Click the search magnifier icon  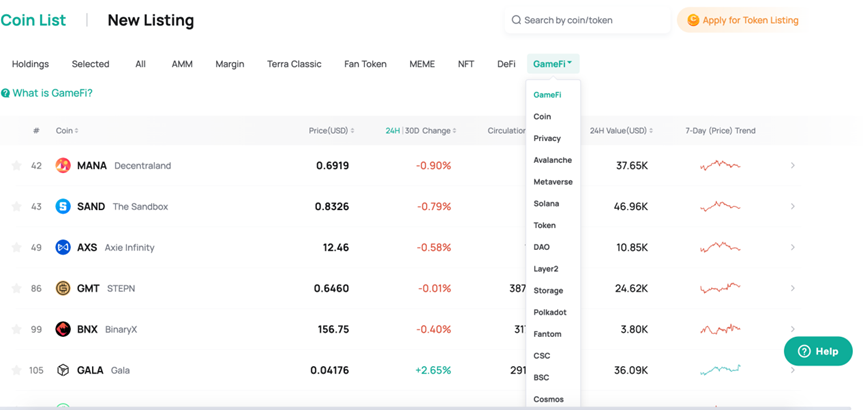[x=516, y=20]
